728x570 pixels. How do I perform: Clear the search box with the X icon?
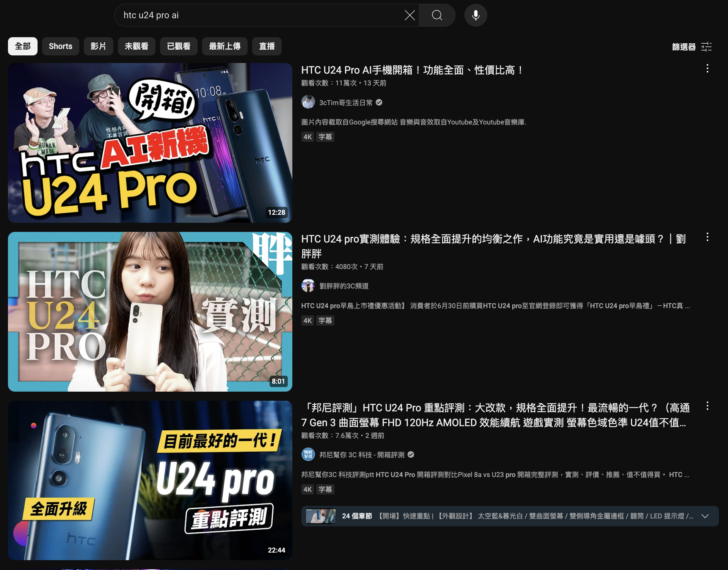[409, 15]
